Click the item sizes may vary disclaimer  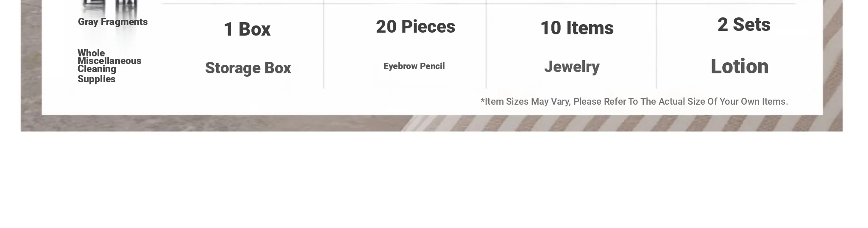(x=634, y=102)
